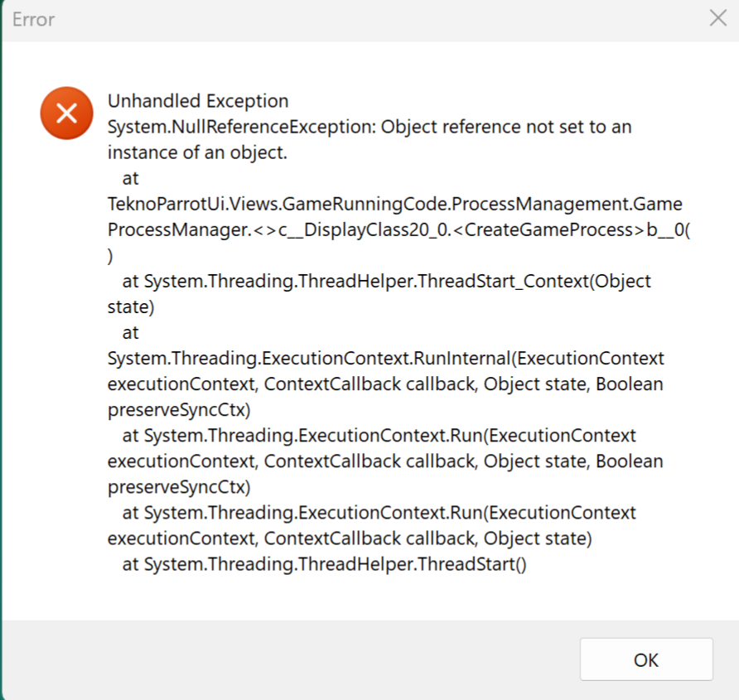Click the "instance of an object." text

pos(197,152)
